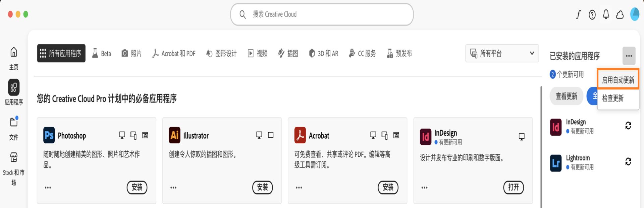Image resolution: width=644 pixels, height=208 pixels.
Task: Update Lightroom via its refresh icon
Action: pos(628,161)
